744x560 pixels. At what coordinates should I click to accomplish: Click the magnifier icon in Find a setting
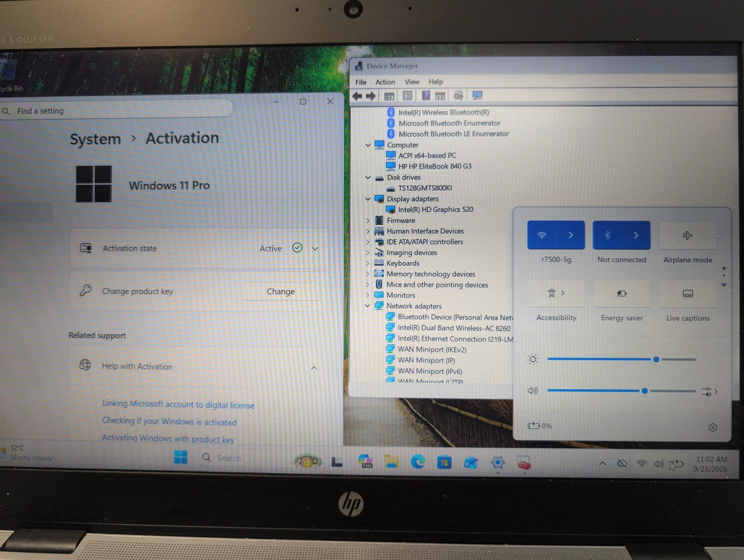click(x=6, y=111)
